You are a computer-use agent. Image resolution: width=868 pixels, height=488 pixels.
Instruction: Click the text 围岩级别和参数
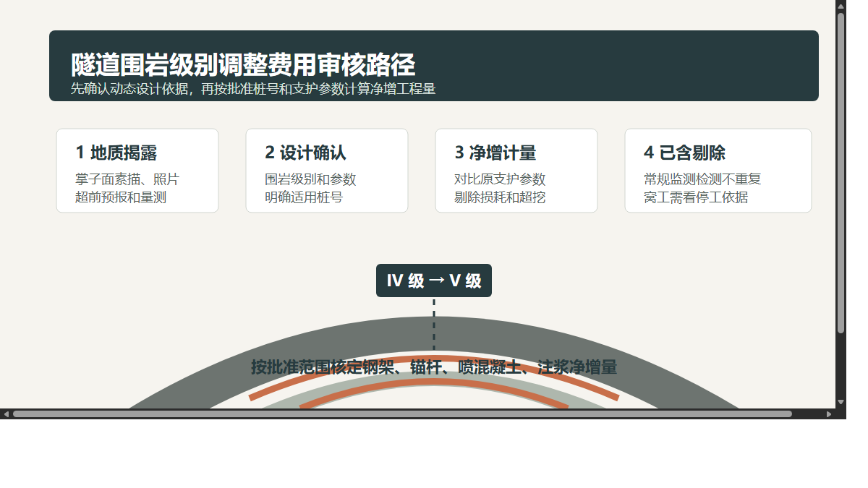310,179
